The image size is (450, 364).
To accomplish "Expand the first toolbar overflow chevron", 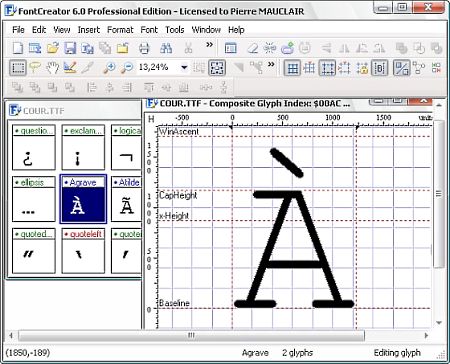I will [x=209, y=45].
